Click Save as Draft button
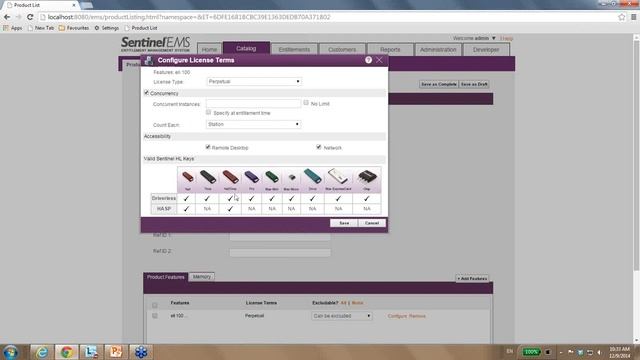 (x=474, y=84)
